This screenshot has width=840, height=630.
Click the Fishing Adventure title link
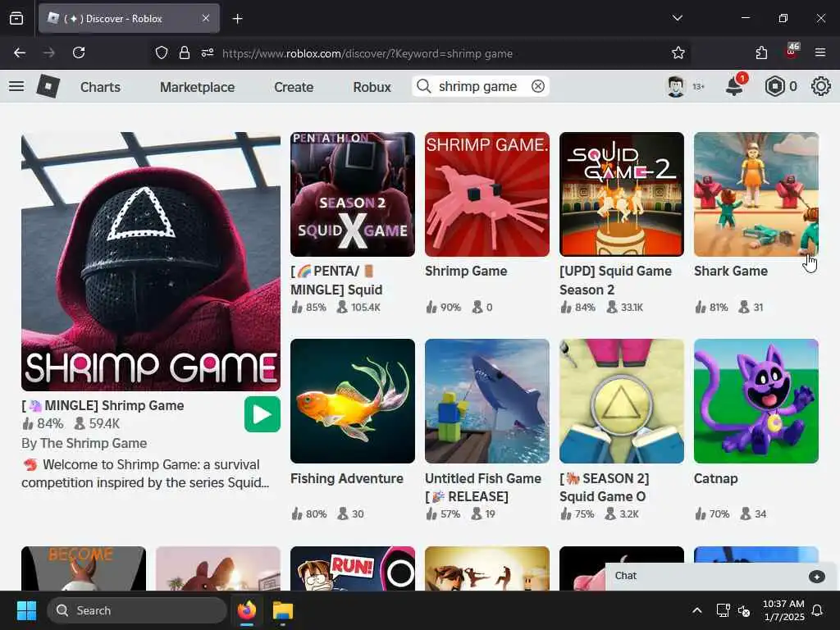347,478
